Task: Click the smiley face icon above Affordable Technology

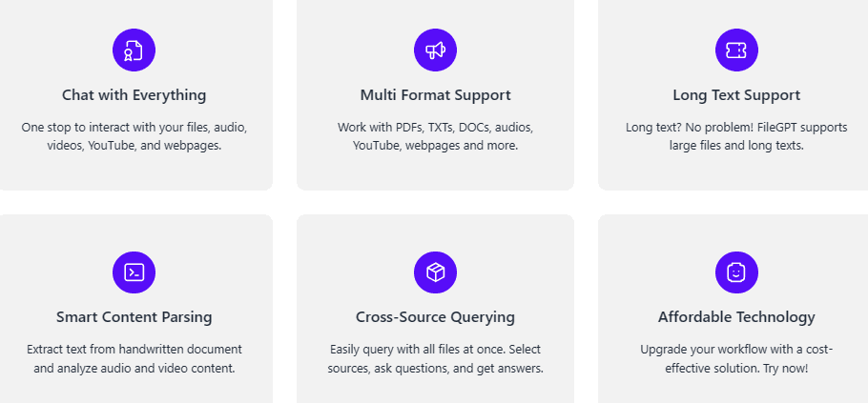Action: point(736,272)
